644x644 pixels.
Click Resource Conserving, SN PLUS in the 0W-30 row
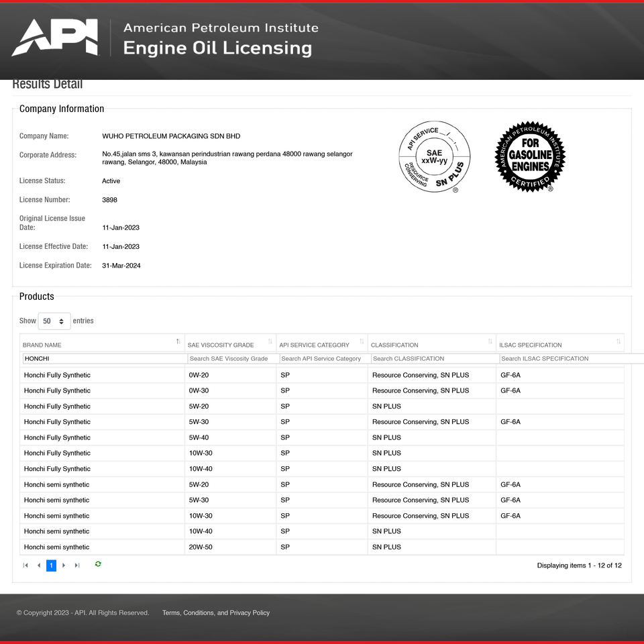click(x=421, y=390)
